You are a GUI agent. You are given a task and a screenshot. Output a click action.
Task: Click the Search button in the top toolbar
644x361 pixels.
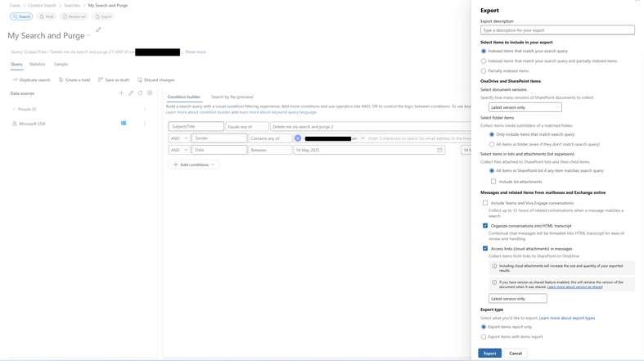coord(21,16)
